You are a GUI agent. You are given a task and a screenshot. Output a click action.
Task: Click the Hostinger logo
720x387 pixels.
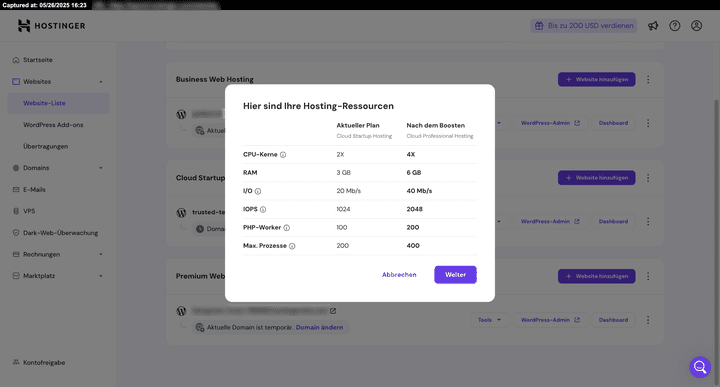[51, 26]
